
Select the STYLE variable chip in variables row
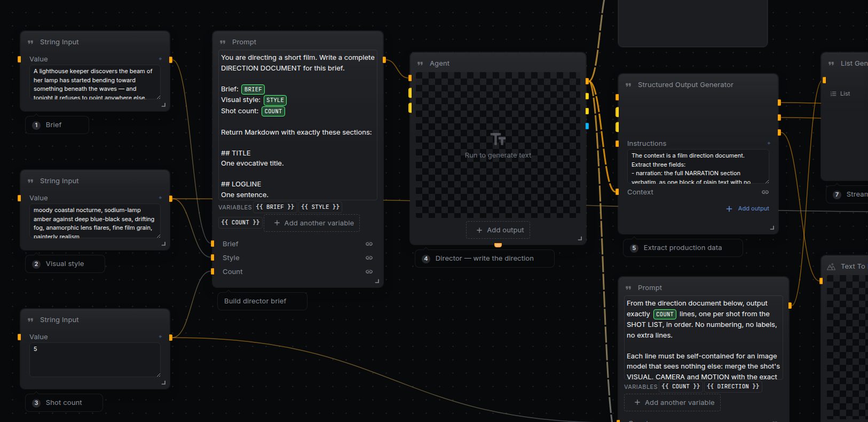pos(320,207)
